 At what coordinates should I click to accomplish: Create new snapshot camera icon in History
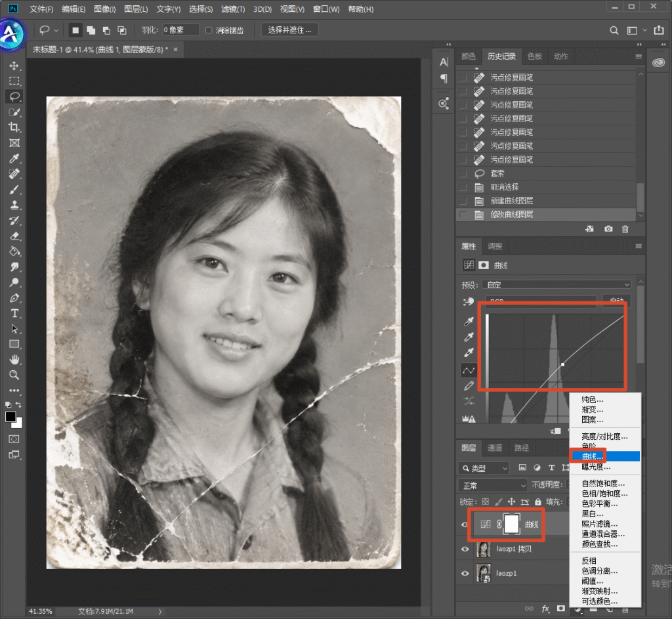pos(608,229)
